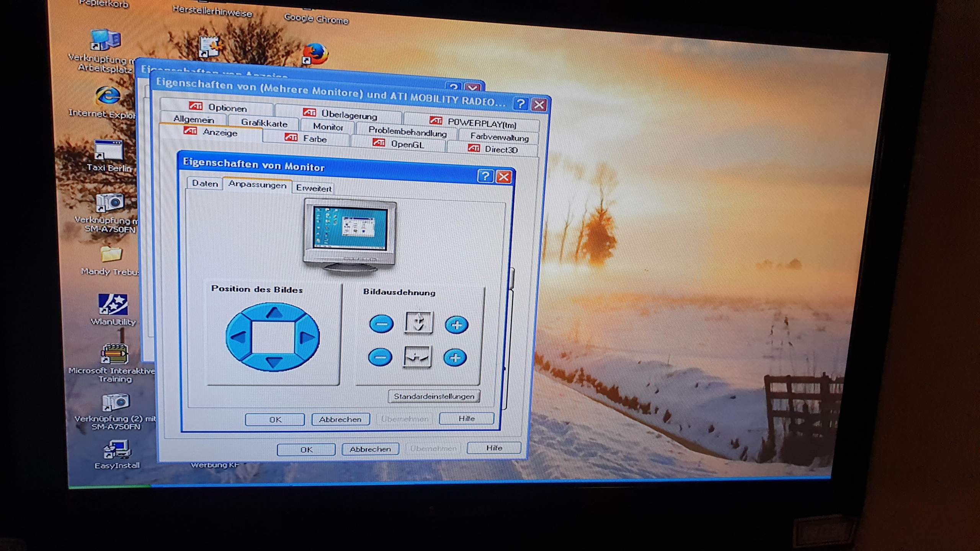Open the Überlagerung tab
Screen dimensions: 980x551
coord(339,114)
